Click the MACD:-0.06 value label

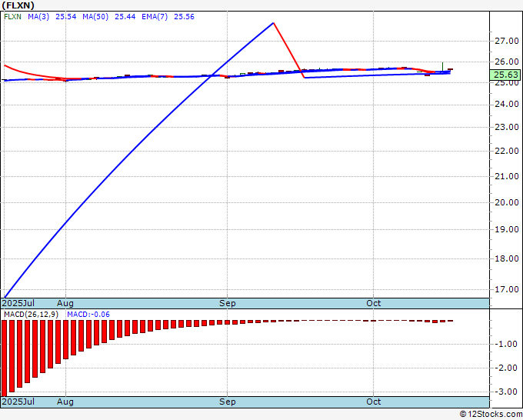click(x=88, y=315)
